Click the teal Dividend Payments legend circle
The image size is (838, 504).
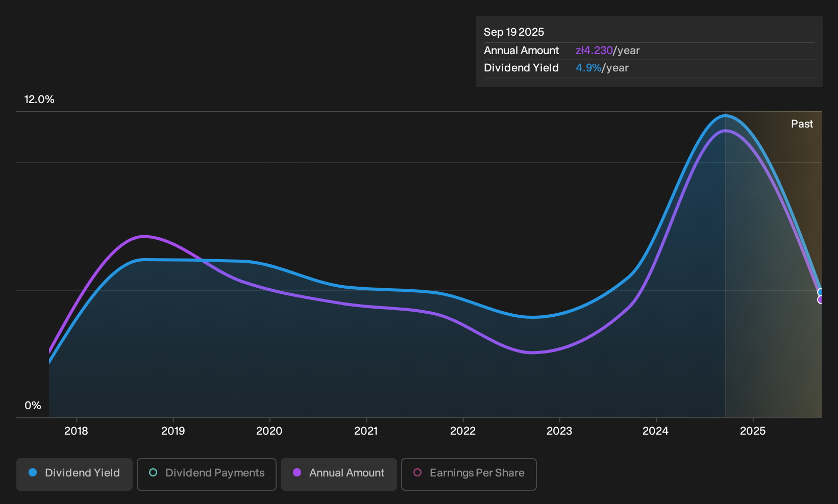pos(153,472)
